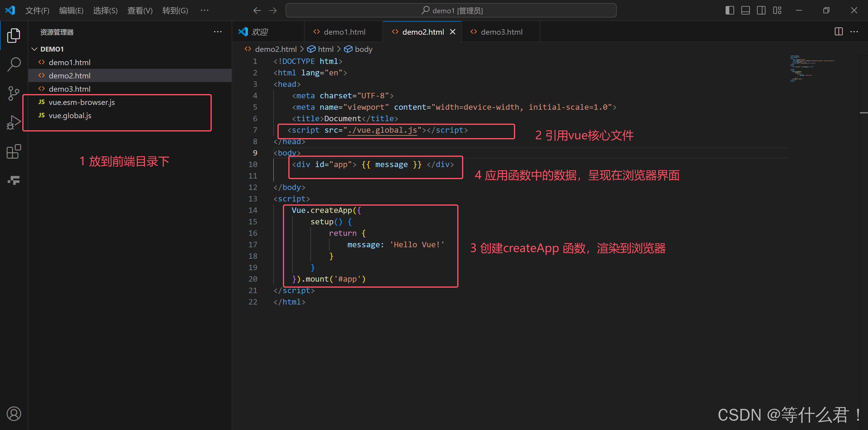Viewport: 868px width, 430px height.
Task: Click the demo1 command center search box
Action: pyautogui.click(x=451, y=11)
